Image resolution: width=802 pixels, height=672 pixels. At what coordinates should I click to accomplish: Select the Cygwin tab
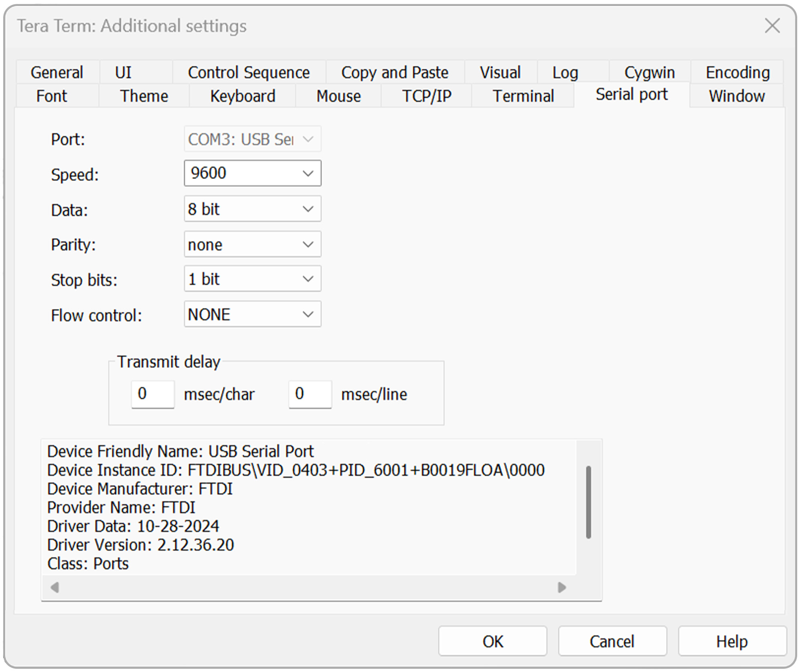pos(650,73)
